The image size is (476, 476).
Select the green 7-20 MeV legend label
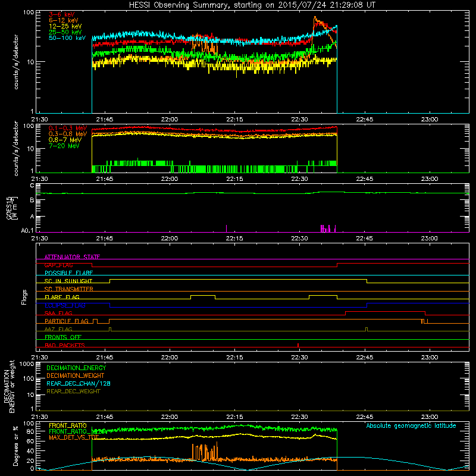pyautogui.click(x=64, y=146)
